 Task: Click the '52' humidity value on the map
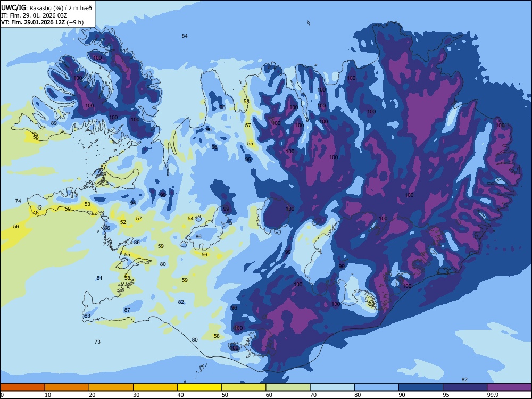coord(123,222)
